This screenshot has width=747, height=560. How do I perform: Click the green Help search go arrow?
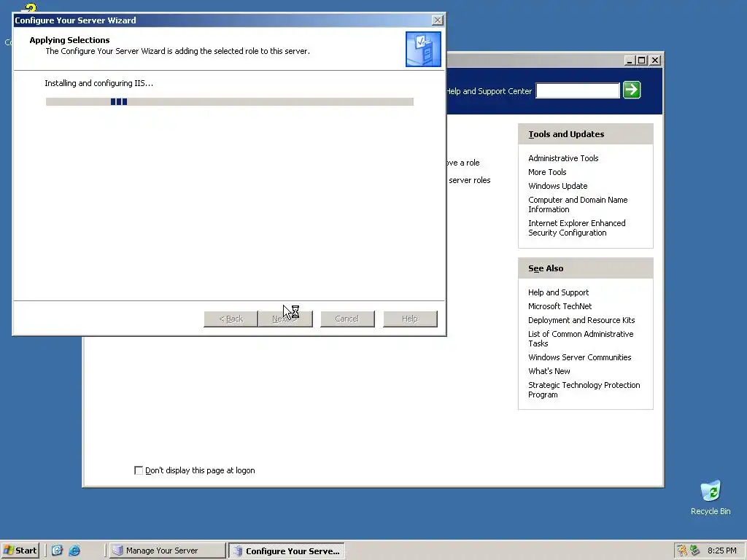pyautogui.click(x=632, y=90)
